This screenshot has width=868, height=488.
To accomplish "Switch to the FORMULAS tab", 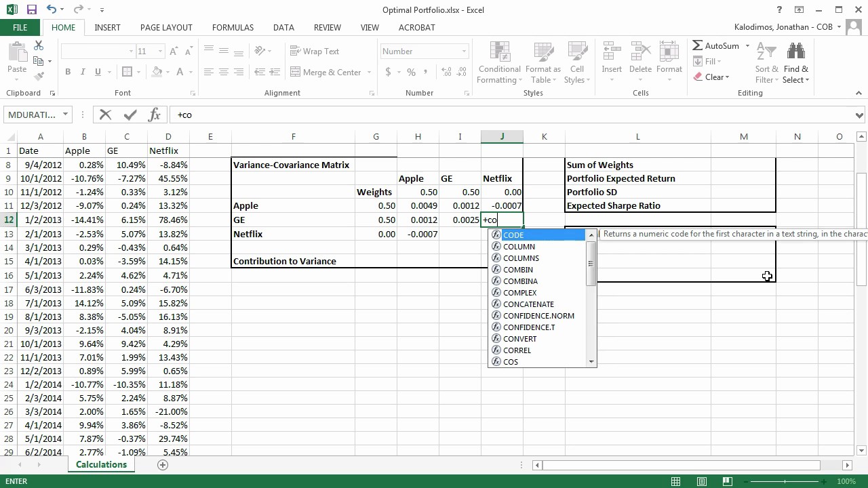I will click(x=233, y=27).
